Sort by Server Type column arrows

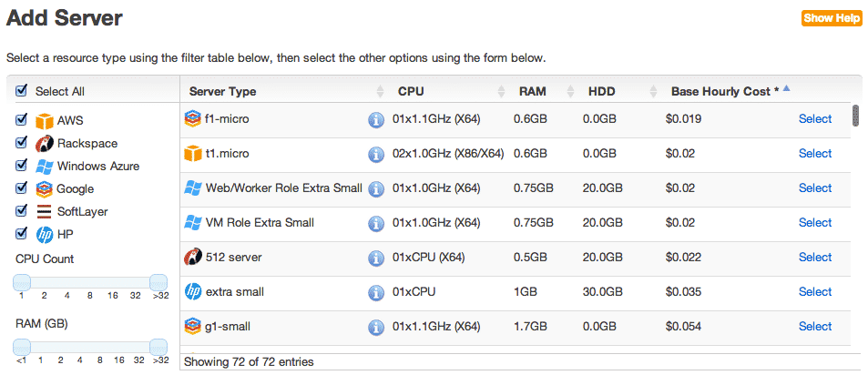381,92
